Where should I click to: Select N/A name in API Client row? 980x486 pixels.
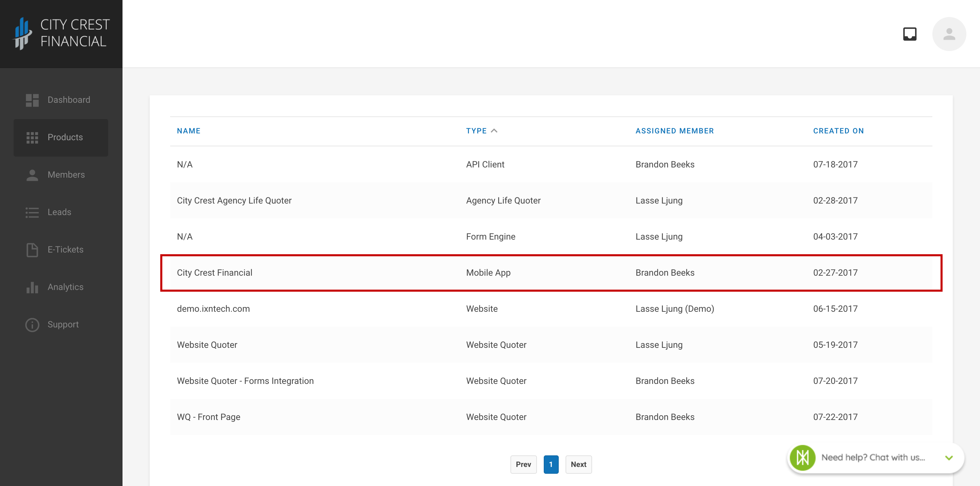184,164
